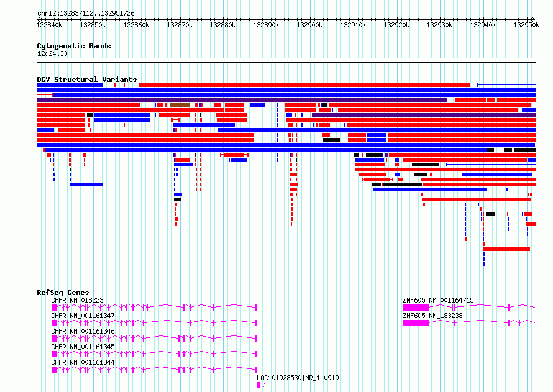Image resolution: width=553 pixels, height=392 pixels.
Task: Click the black variant bar below 132870k
Action: [178, 199]
